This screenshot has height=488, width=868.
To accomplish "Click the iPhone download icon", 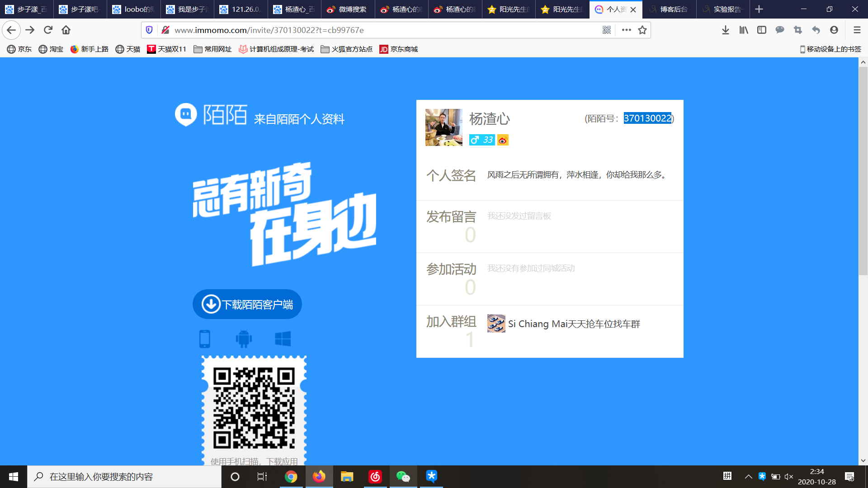I will tap(205, 338).
